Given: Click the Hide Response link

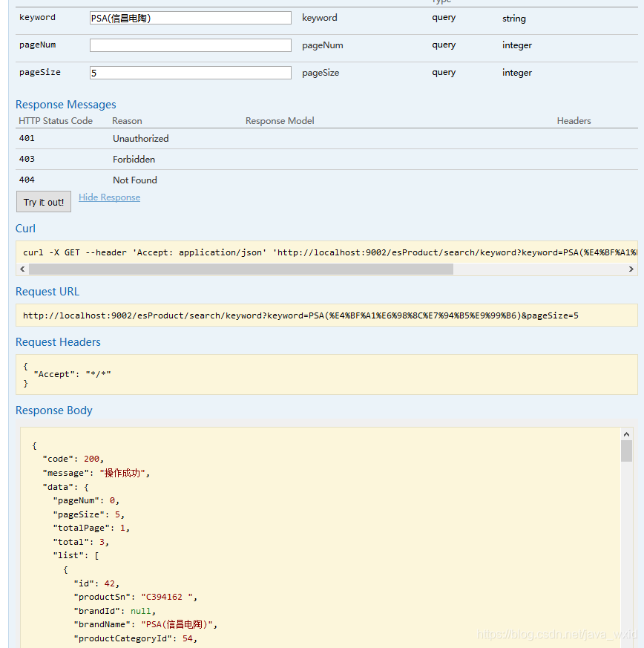Looking at the screenshot, I should coord(110,197).
